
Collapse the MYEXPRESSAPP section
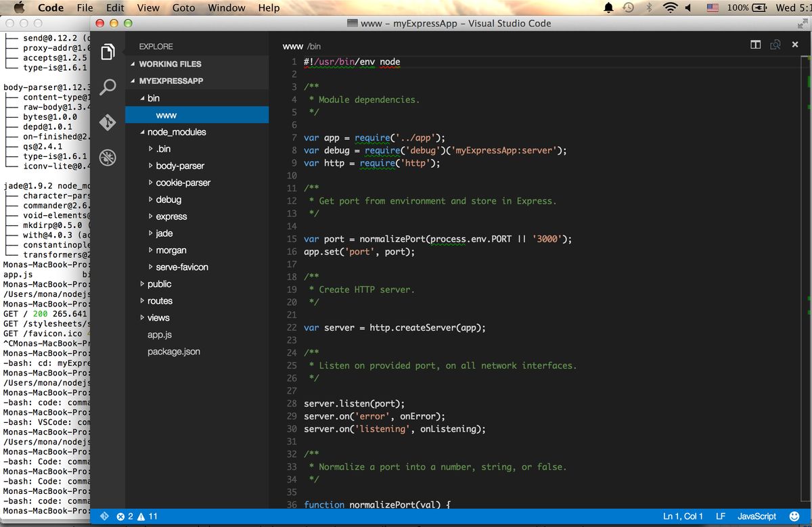pos(171,81)
